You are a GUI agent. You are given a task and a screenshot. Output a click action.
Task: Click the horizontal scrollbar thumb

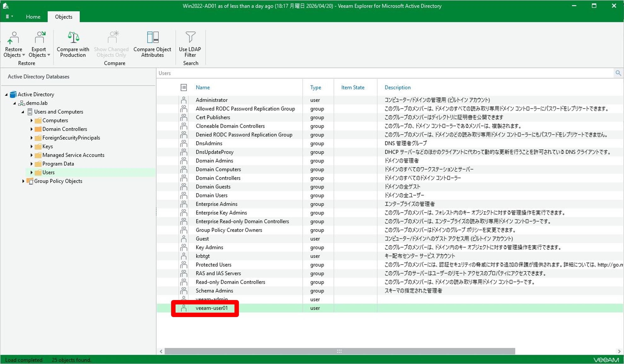pyautogui.click(x=340, y=351)
